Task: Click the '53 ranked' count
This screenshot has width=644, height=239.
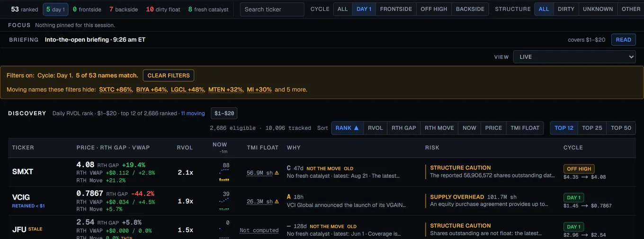Action: pos(25,9)
